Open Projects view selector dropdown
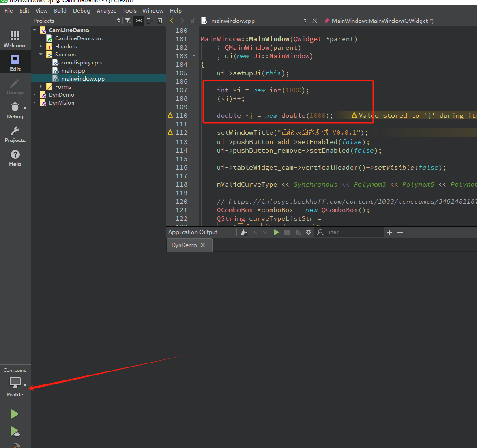 (x=77, y=21)
